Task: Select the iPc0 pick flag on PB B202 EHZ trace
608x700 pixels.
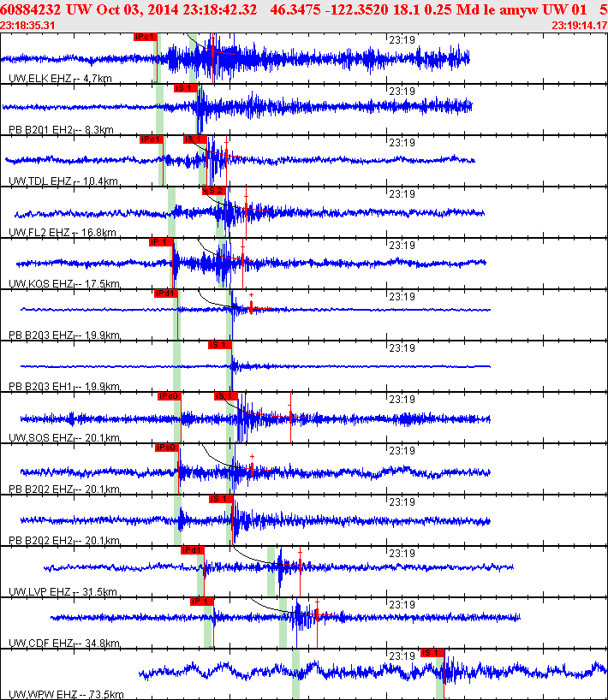Action: pos(167,448)
